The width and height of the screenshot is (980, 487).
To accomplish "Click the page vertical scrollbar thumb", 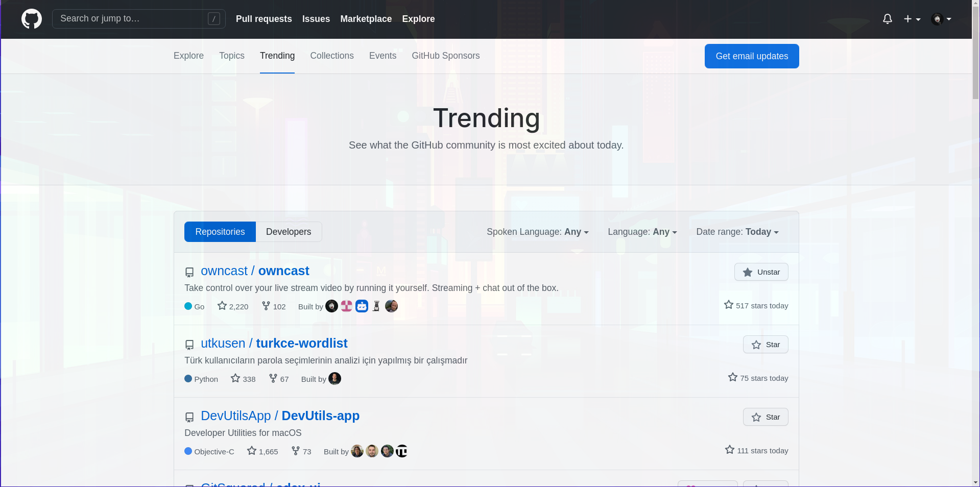I will click(x=976, y=53).
